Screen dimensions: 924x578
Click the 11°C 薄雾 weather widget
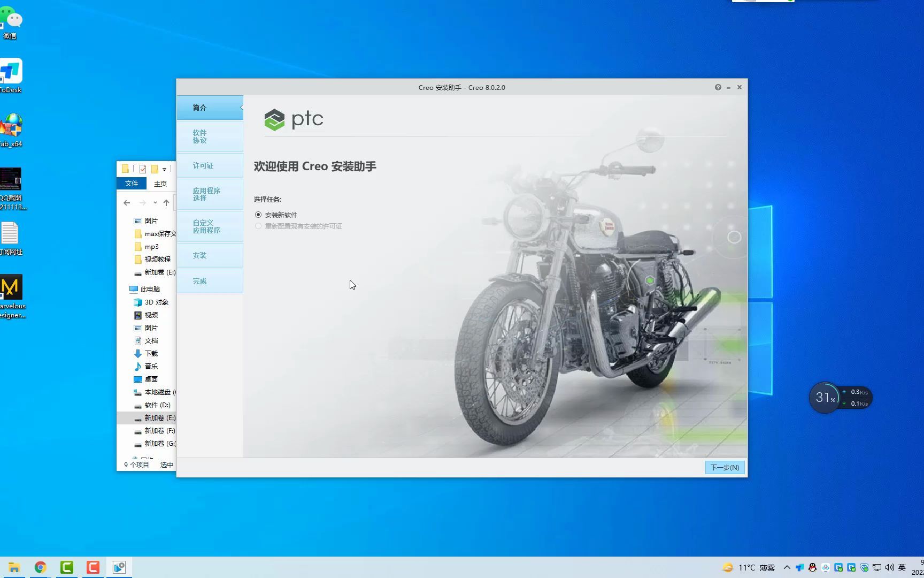(749, 567)
